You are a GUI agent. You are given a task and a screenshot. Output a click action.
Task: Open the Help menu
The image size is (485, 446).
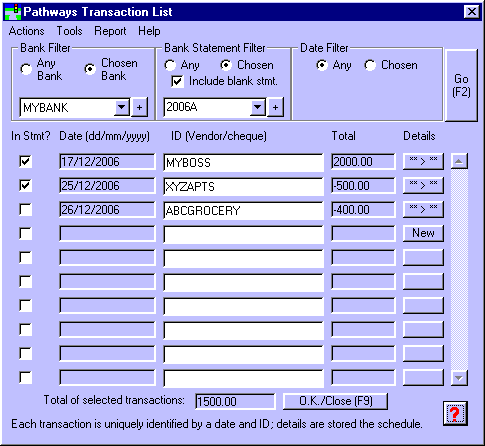coord(149,31)
